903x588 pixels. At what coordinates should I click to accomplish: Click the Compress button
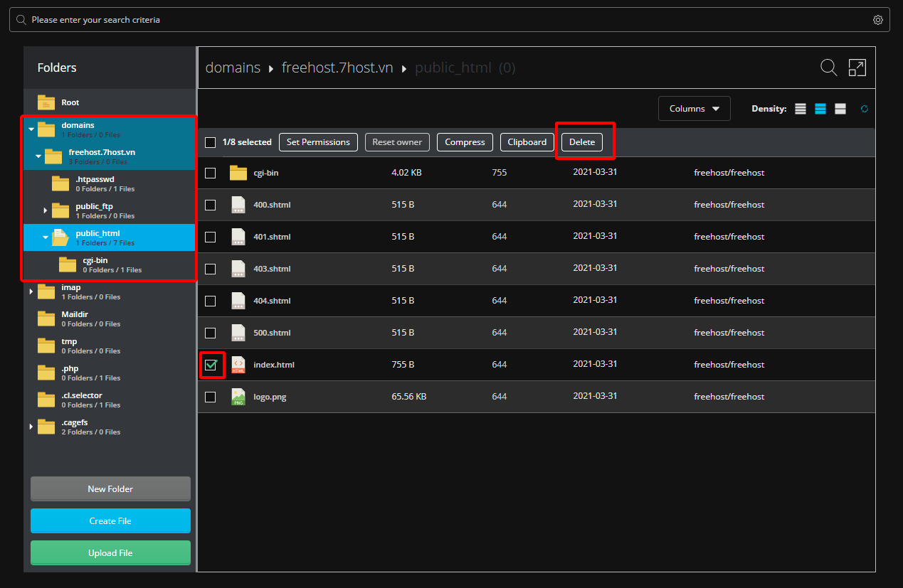click(x=465, y=142)
